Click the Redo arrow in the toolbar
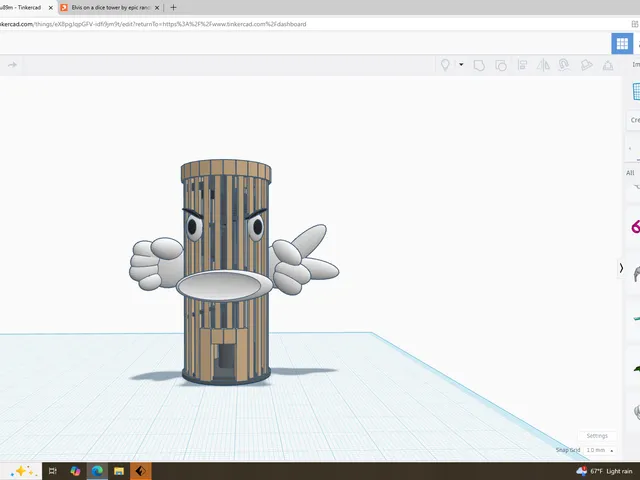Screen dimensions: 640x480 tap(12, 65)
